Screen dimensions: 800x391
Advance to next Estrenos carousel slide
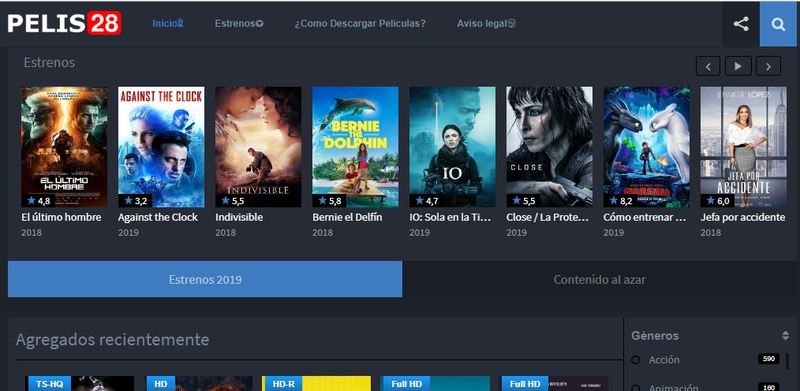point(768,66)
